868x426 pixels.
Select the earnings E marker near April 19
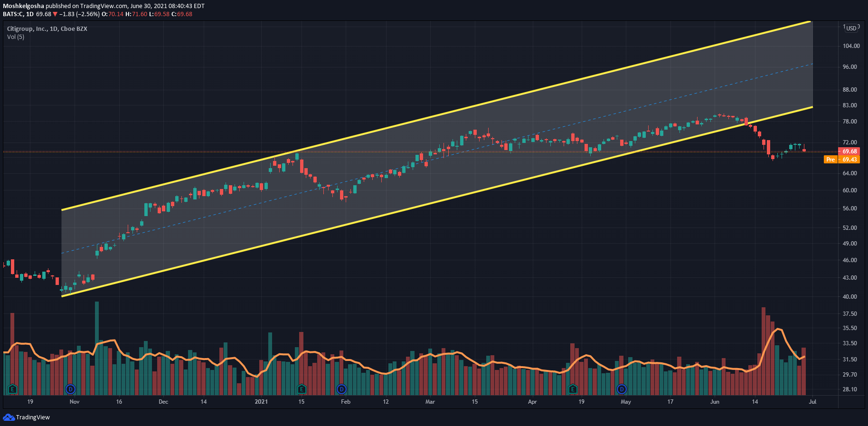click(x=573, y=389)
